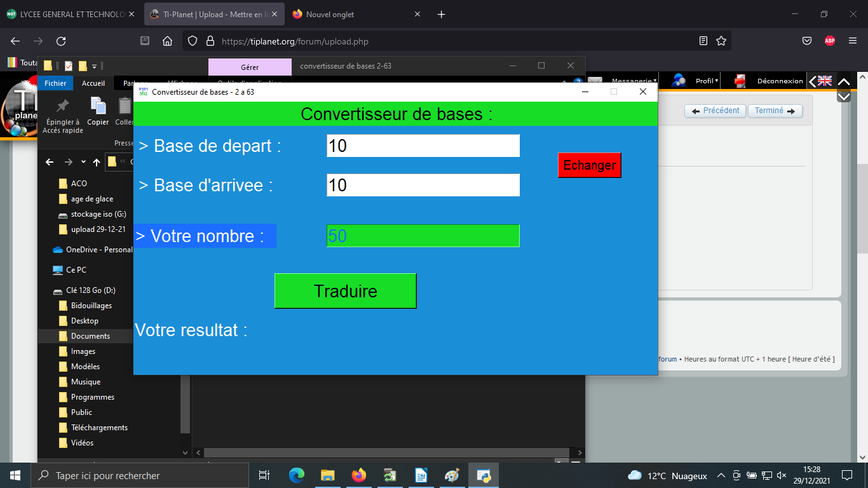Reload the page in Firefox
Image resolution: width=868 pixels, height=488 pixels.
click(61, 41)
